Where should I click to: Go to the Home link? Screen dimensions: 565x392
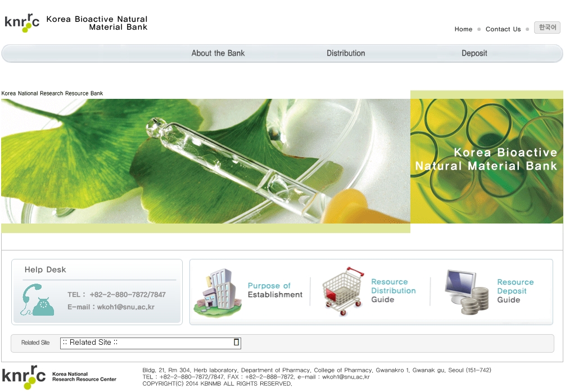point(463,29)
